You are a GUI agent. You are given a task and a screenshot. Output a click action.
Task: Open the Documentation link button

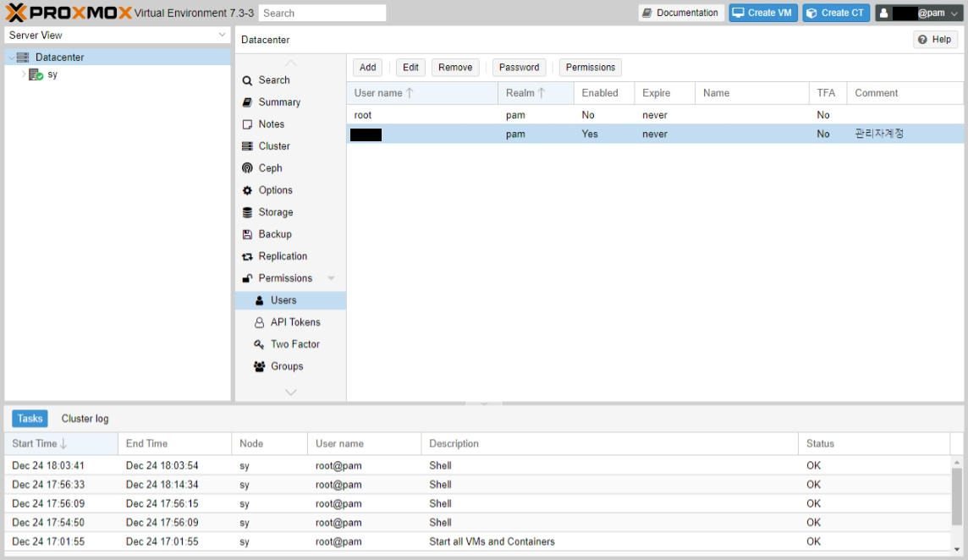[x=681, y=13]
